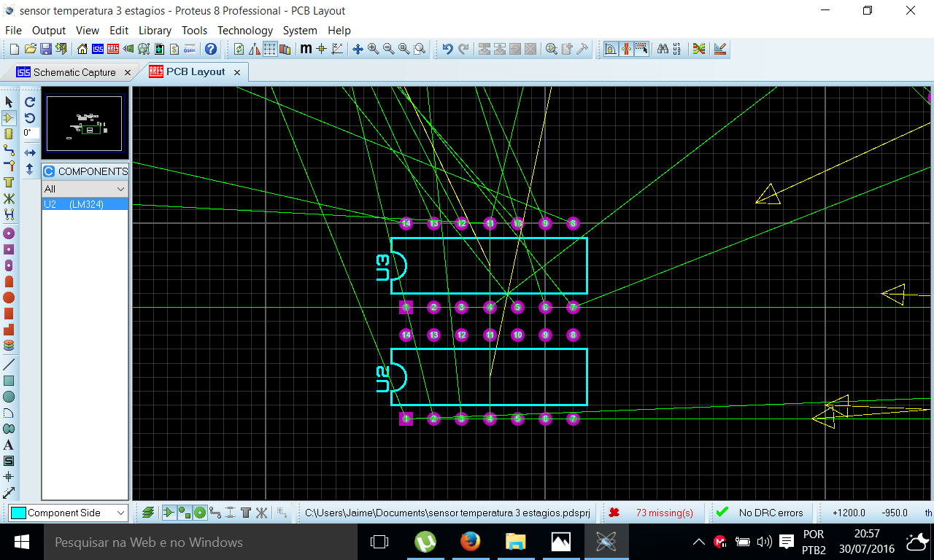Select the round through-hole pad tool
This screenshot has width=934, height=560.
(9, 233)
